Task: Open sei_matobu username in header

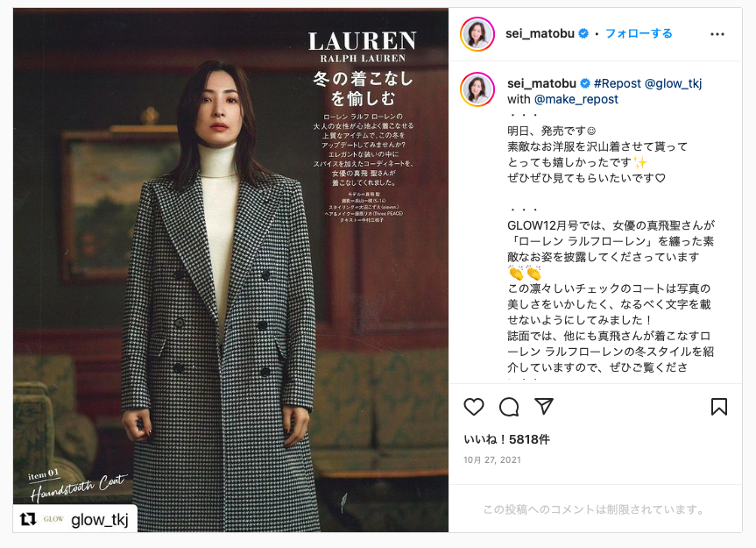Action: click(x=540, y=34)
